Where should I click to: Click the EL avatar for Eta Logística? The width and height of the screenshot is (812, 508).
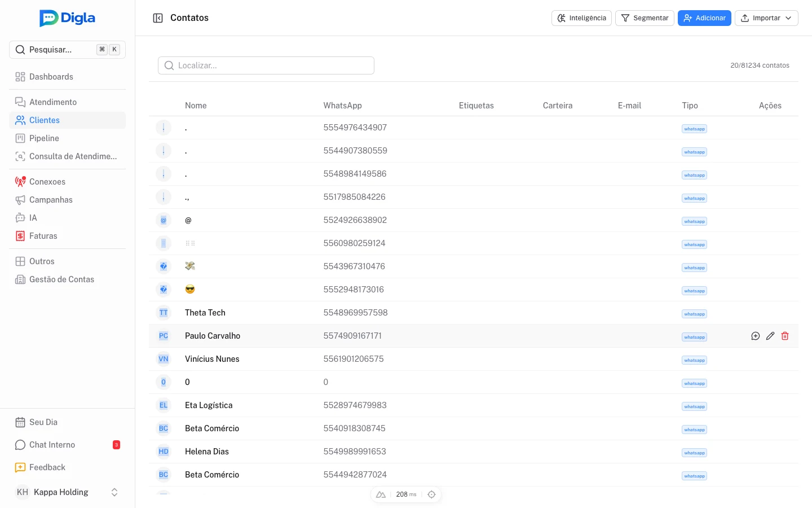point(164,405)
